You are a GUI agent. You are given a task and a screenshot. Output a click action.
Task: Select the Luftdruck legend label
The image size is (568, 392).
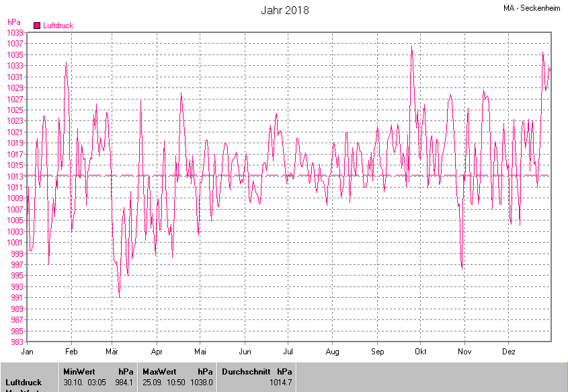pos(58,26)
